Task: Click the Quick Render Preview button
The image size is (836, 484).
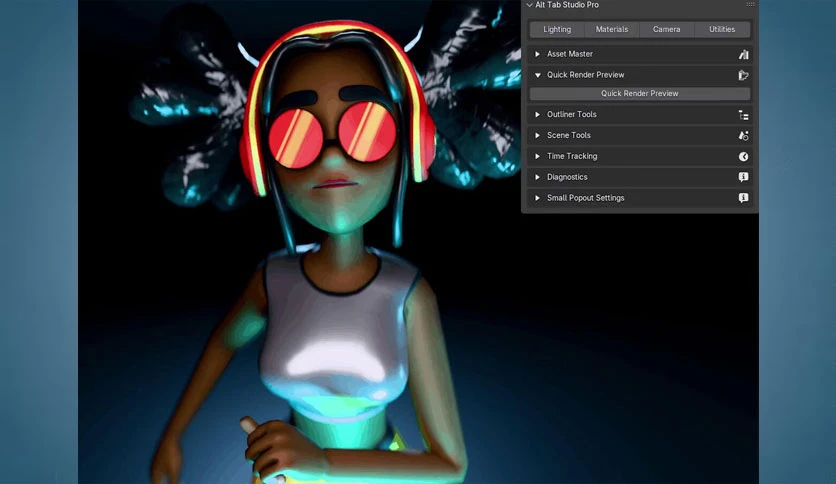Action: tap(640, 93)
